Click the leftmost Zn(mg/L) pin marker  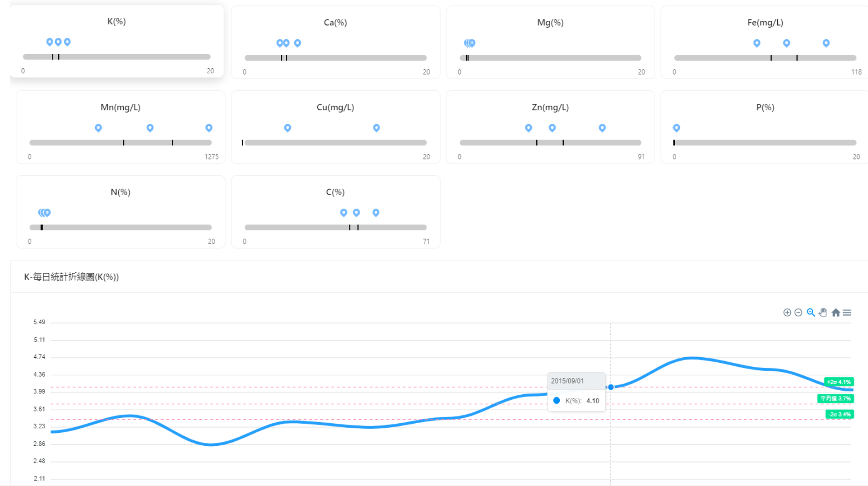(529, 128)
